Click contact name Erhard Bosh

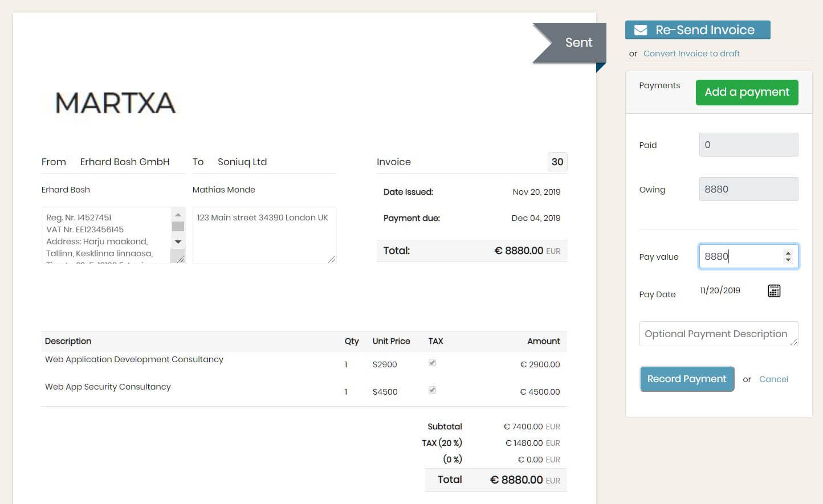66,190
